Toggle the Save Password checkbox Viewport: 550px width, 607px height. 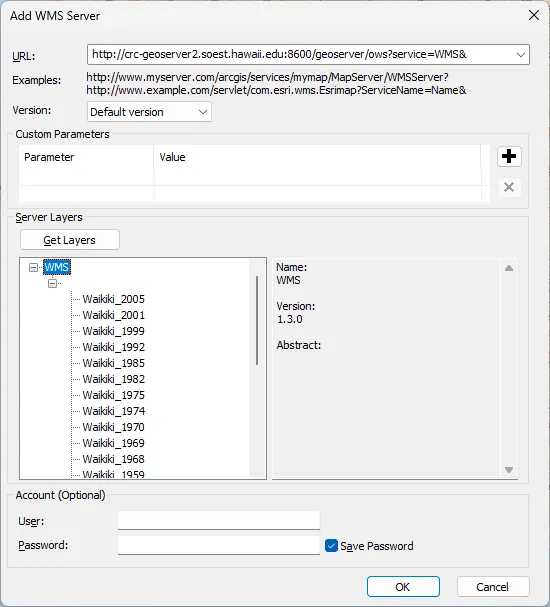331,546
